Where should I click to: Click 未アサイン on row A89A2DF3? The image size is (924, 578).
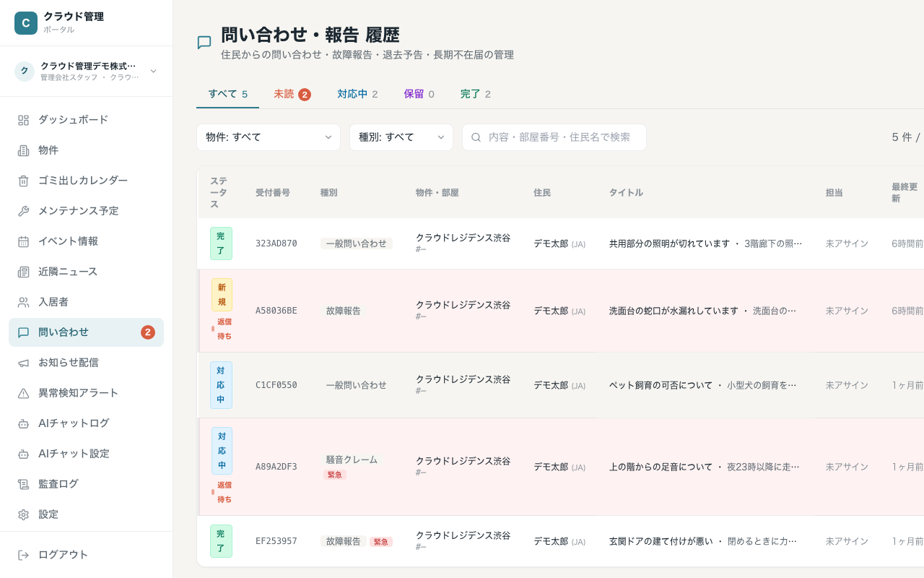(847, 467)
